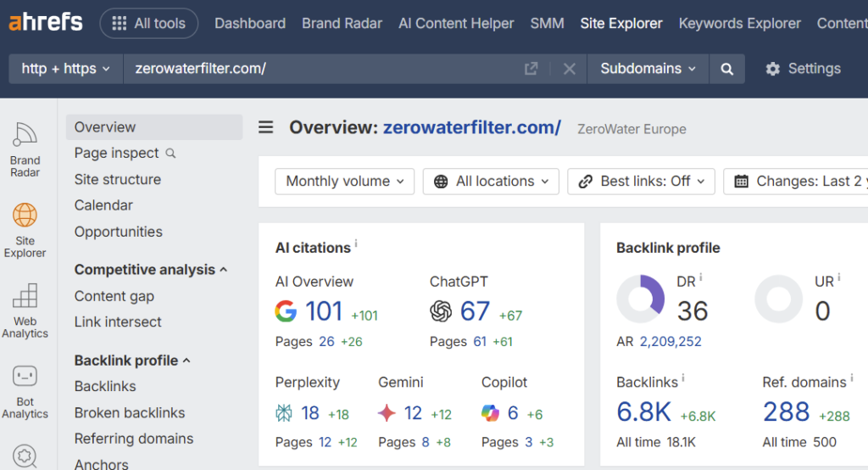
Task: Click the zerowaterfilter.com/ title link
Action: click(x=472, y=127)
